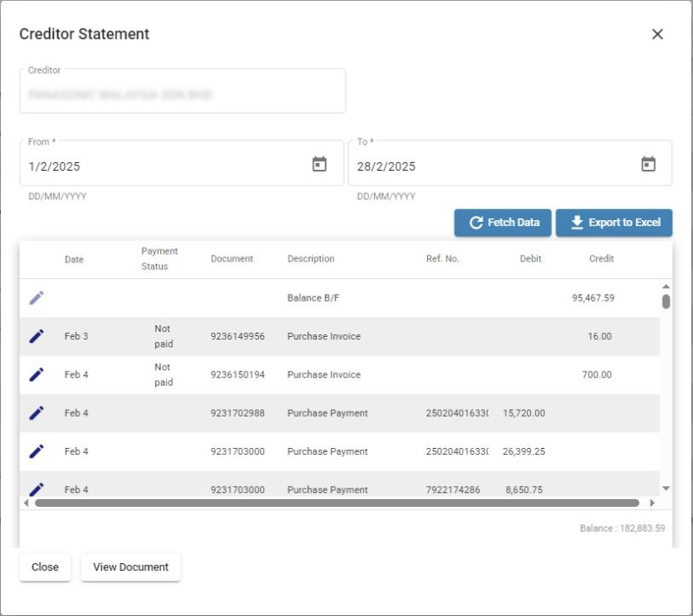Click the table's scroll down arrow

tap(666, 489)
